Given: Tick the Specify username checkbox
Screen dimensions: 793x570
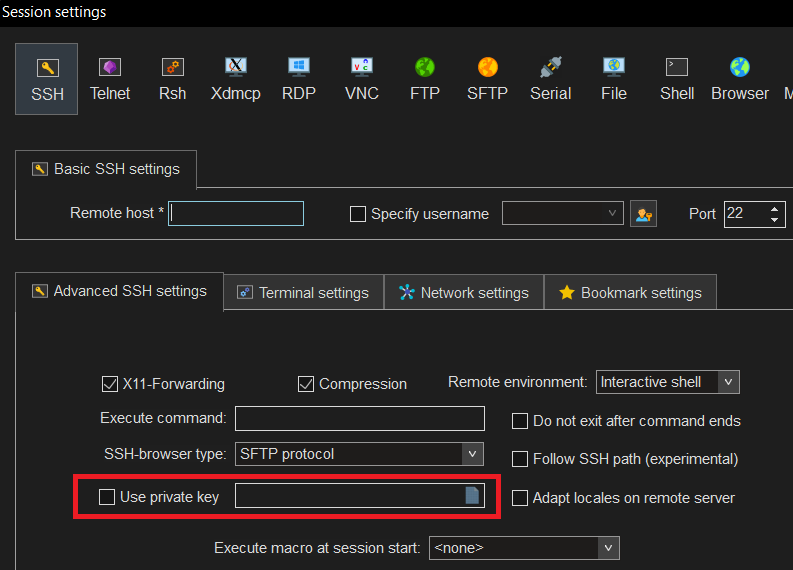Looking at the screenshot, I should [358, 214].
